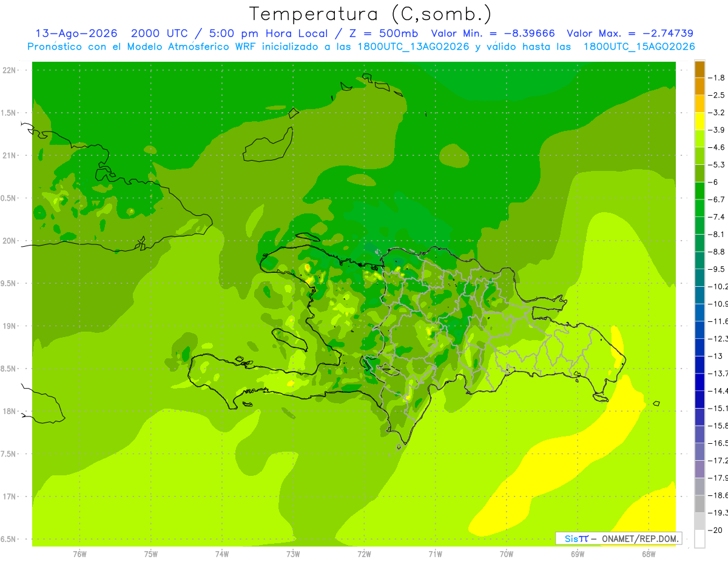Click the legend value "-7.4"
This screenshot has height=562, width=728.
click(x=716, y=216)
